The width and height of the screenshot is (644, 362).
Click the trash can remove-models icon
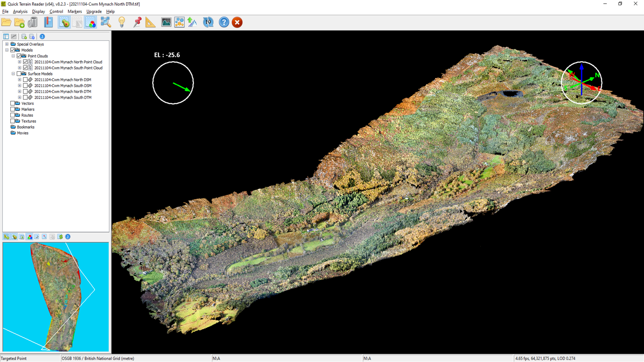point(33,22)
